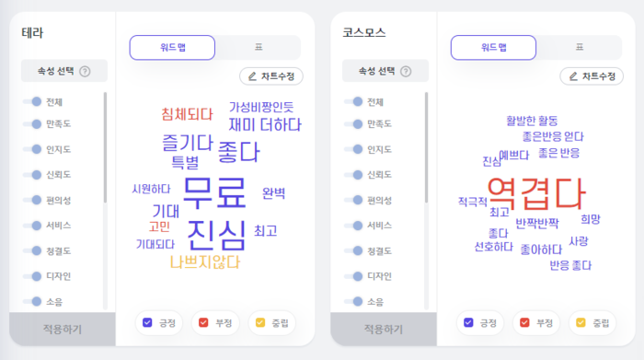Toggle 만족도 switch in 테라 panel
The width and height of the screenshot is (644, 360).
pos(32,123)
